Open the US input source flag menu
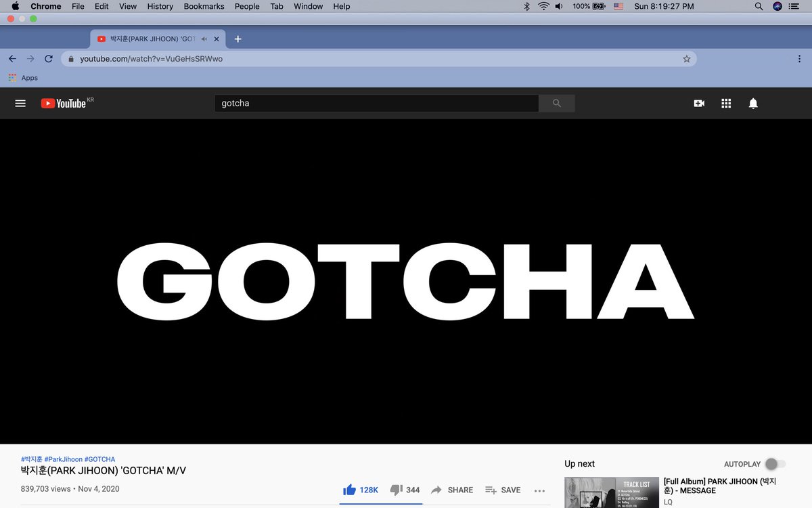 (618, 6)
